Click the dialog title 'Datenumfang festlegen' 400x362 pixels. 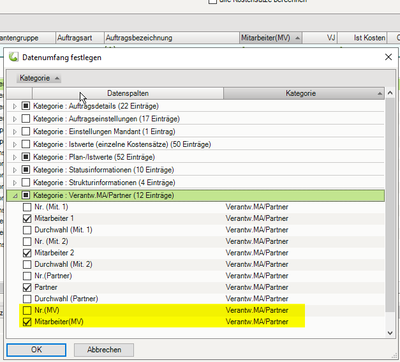[62, 57]
